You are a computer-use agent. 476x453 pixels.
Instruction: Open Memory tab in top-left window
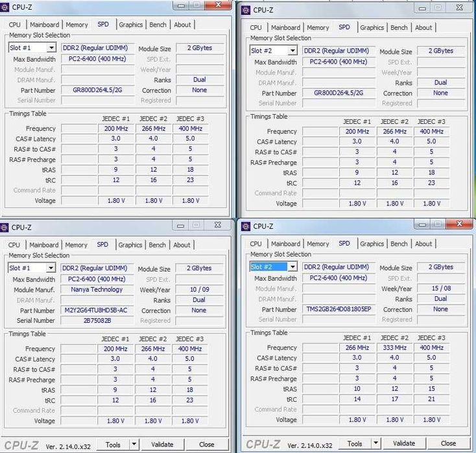point(77,25)
